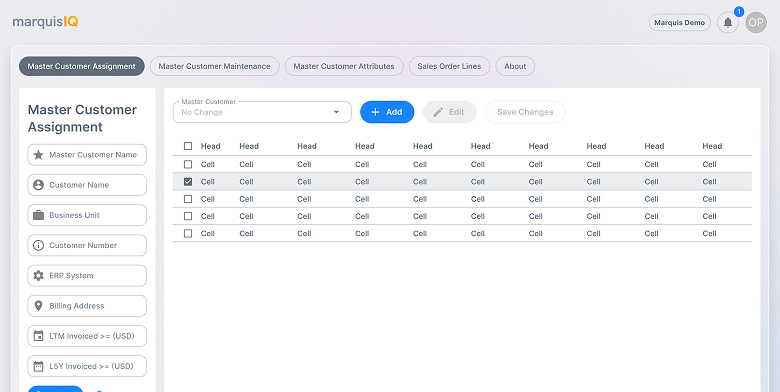
Task: Go to the About tab
Action: click(x=515, y=66)
